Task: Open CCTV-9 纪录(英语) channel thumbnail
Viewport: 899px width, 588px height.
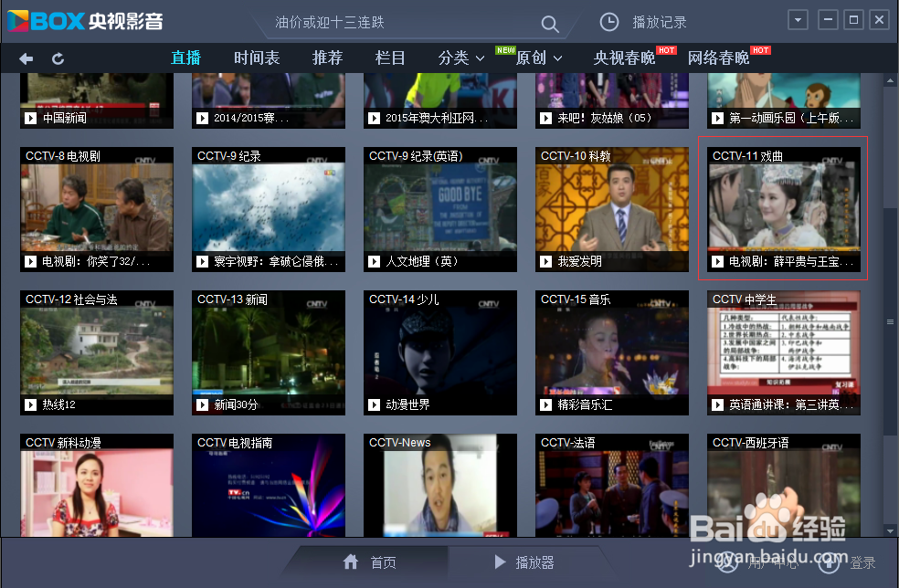Action: [440, 209]
